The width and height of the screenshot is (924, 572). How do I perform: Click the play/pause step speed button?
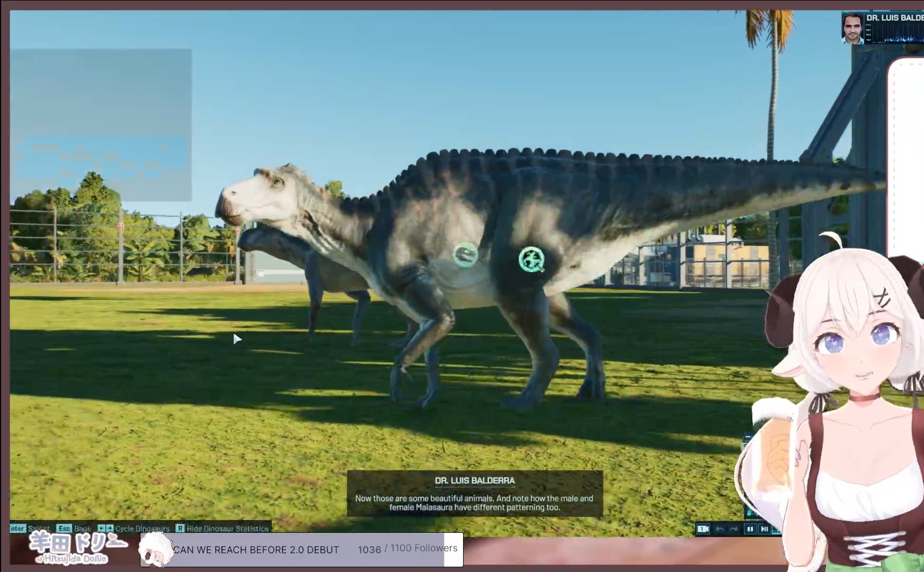tap(764, 529)
